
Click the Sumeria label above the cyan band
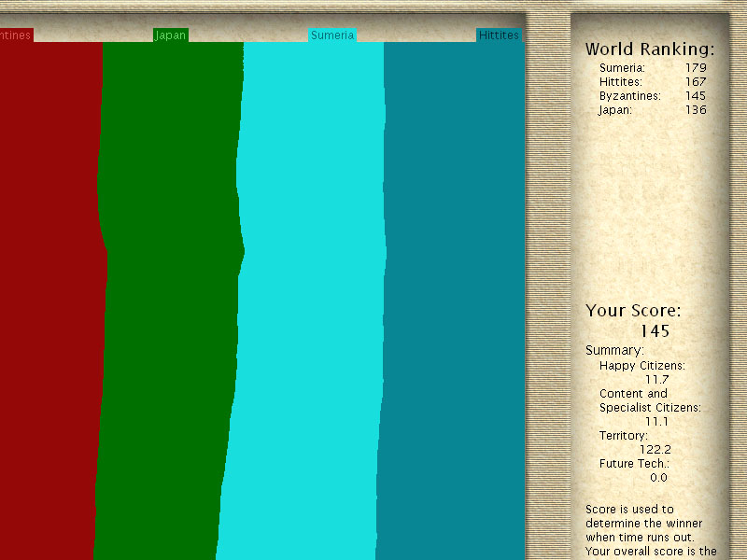coord(332,35)
